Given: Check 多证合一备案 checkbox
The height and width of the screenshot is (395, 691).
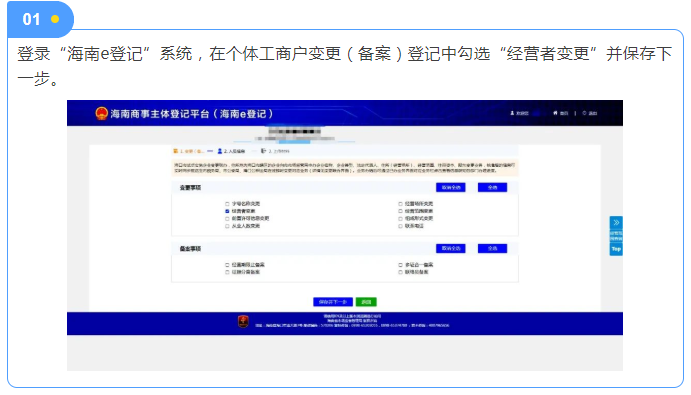Looking at the screenshot, I should click(401, 265).
